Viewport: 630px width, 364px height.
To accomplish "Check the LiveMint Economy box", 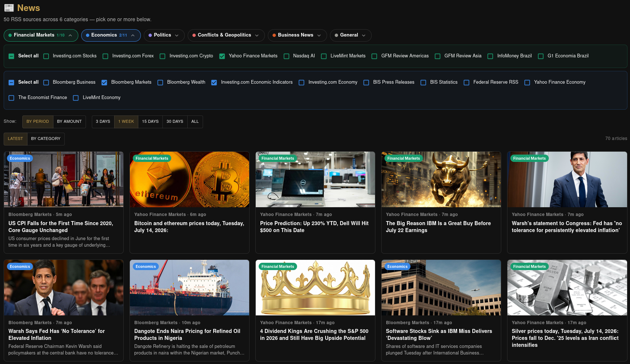I will [x=76, y=98].
